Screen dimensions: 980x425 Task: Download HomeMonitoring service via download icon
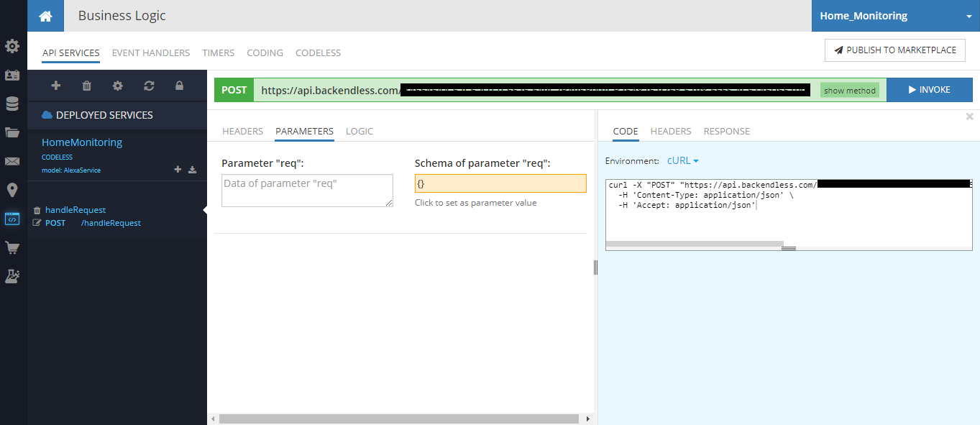[x=192, y=170]
